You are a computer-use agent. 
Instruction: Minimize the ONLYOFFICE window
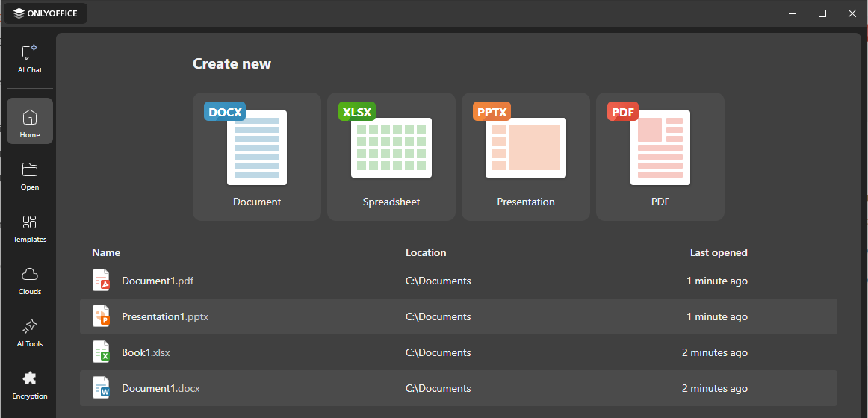(793, 13)
